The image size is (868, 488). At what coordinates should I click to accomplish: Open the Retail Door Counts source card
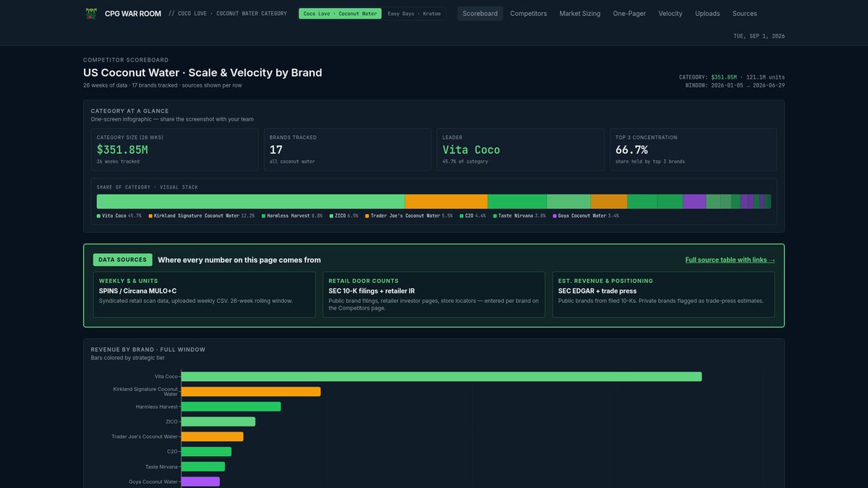(x=434, y=294)
